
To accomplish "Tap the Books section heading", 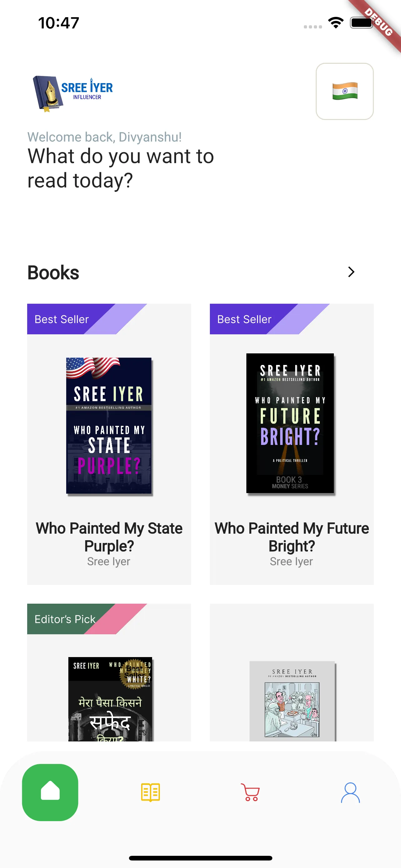I will point(53,272).
